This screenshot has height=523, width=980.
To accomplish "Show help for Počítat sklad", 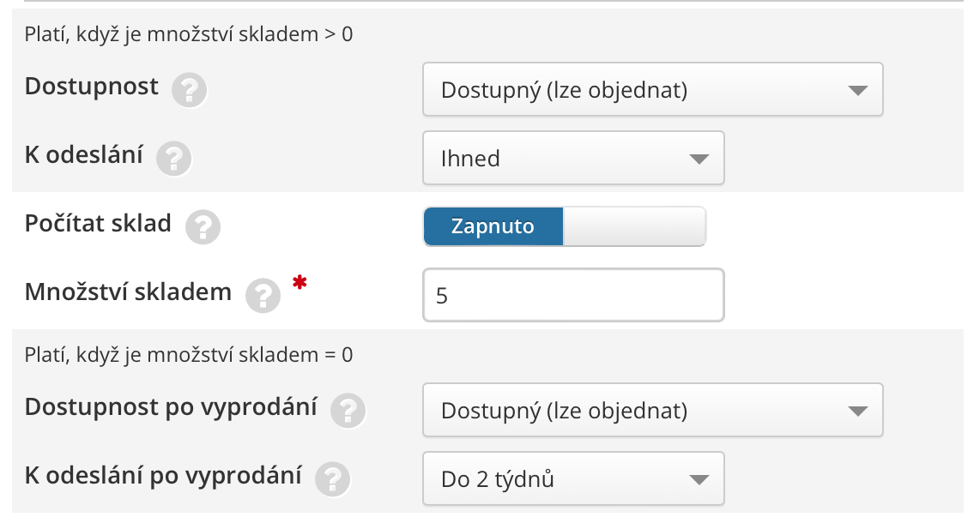I will point(203,227).
